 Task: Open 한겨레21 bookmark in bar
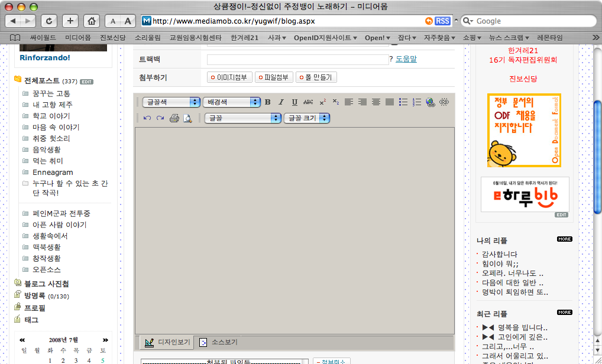[245, 38]
